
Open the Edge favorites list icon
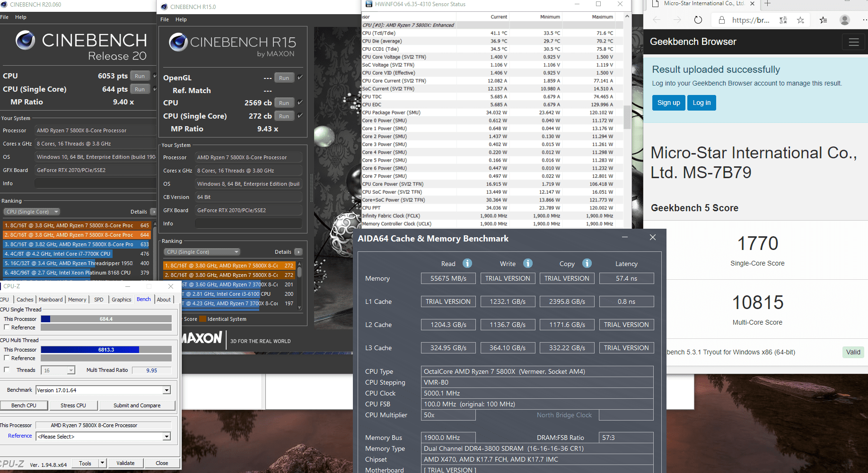(x=824, y=20)
